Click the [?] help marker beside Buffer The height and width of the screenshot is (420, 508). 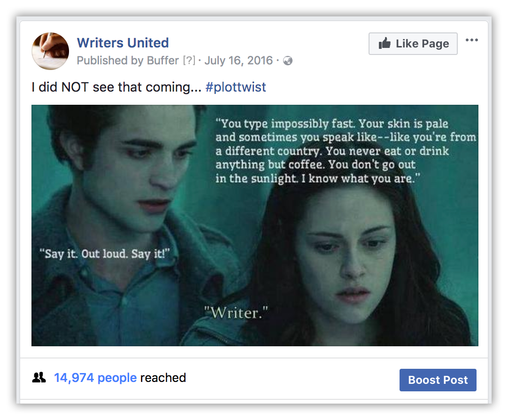pos(189,61)
